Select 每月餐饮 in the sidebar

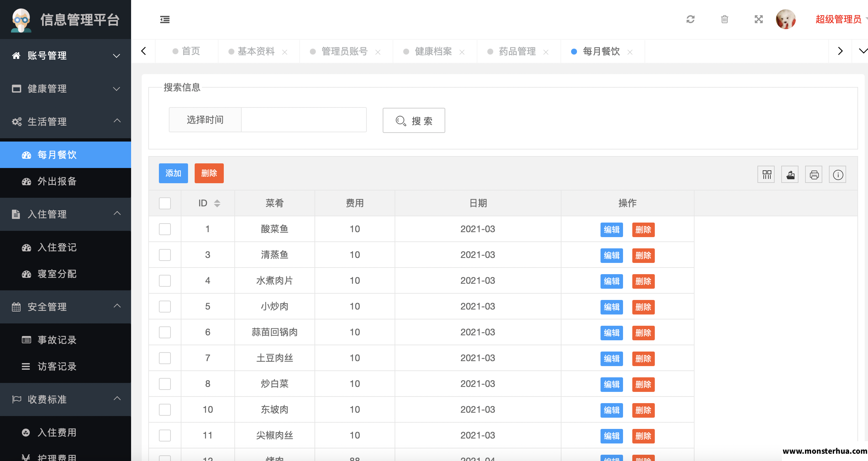tap(65, 155)
